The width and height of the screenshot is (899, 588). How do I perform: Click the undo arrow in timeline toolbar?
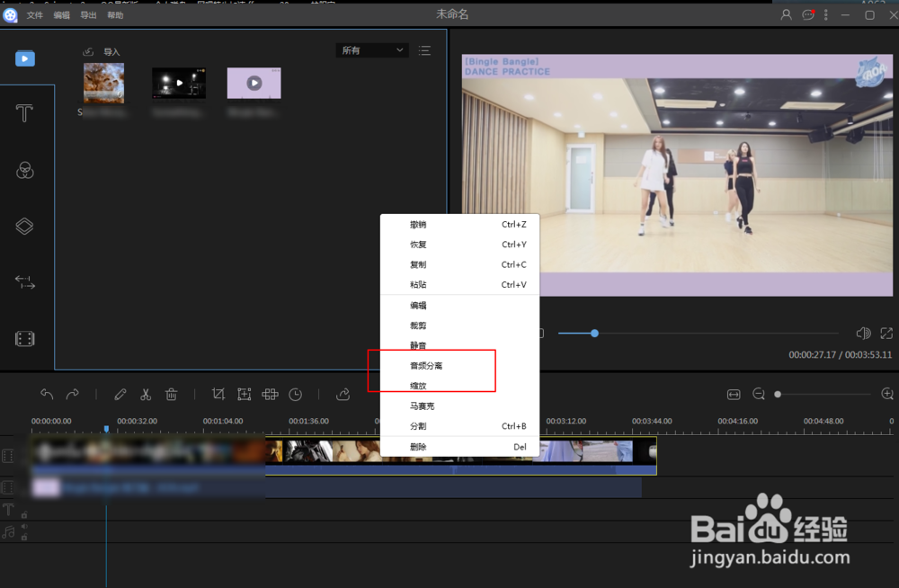[47, 394]
